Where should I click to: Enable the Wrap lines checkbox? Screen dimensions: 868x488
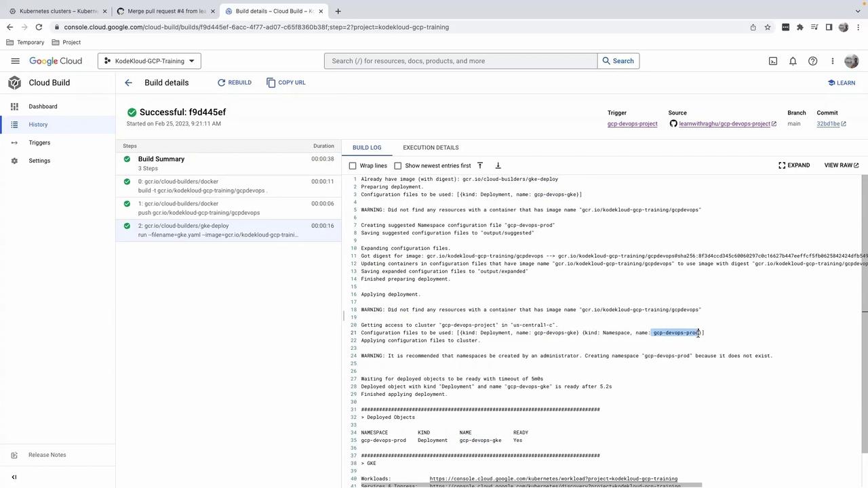pyautogui.click(x=353, y=165)
